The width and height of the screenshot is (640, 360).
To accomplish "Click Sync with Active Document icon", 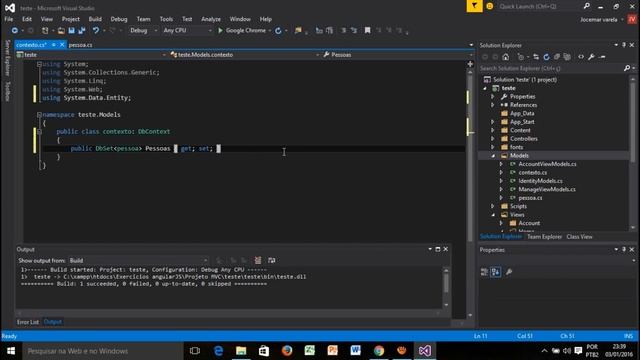I will (x=536, y=57).
